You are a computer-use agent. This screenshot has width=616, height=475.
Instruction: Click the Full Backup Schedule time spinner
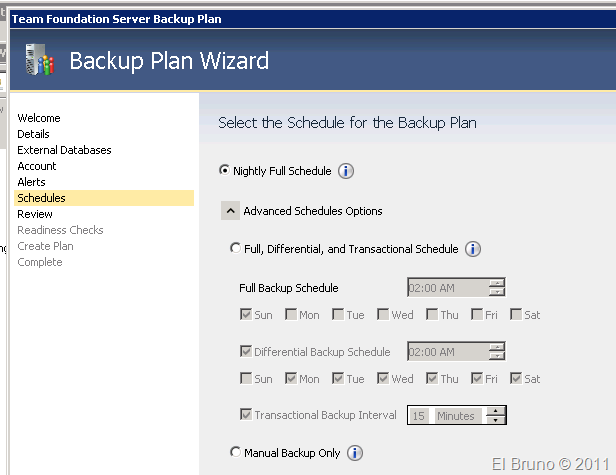[497, 288]
